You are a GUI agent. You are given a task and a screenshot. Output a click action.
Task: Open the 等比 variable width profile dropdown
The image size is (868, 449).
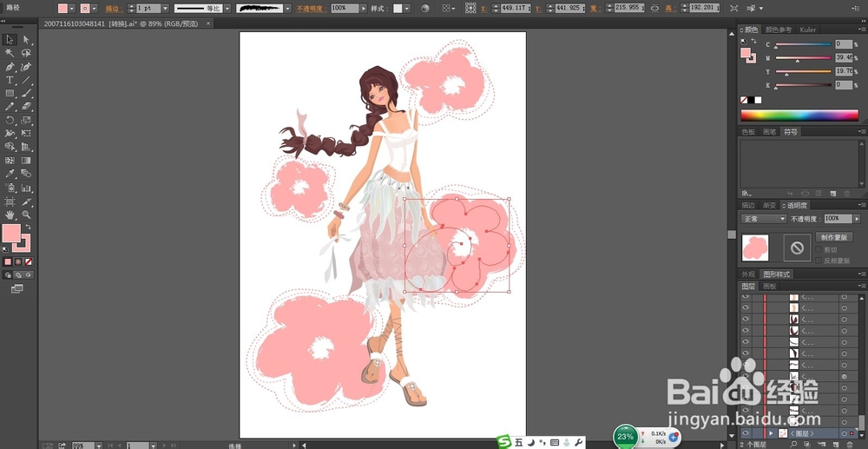tap(227, 9)
